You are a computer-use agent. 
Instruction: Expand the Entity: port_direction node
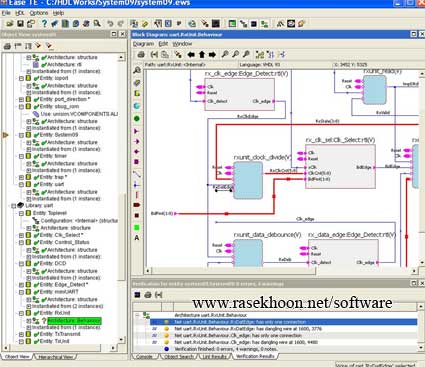(x=21, y=99)
